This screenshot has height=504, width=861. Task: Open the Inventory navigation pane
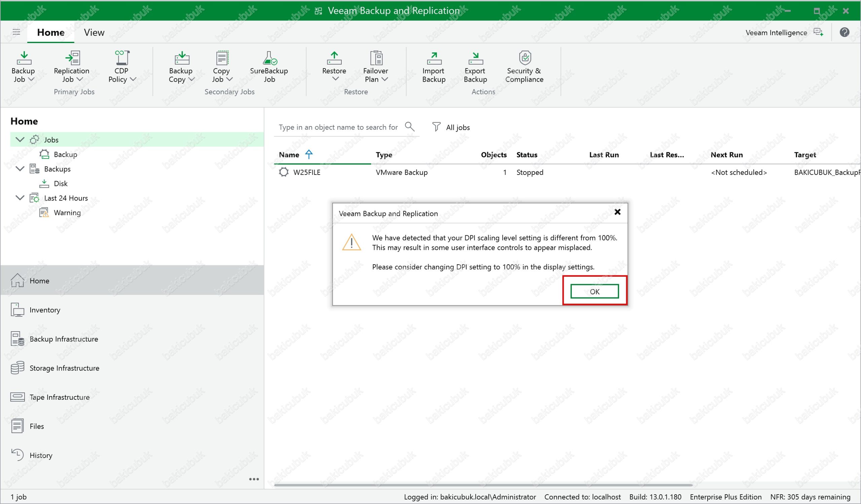click(45, 310)
